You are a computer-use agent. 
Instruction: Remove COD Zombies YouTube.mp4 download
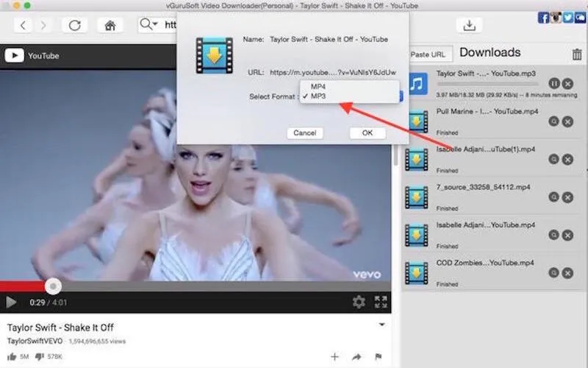click(x=567, y=272)
